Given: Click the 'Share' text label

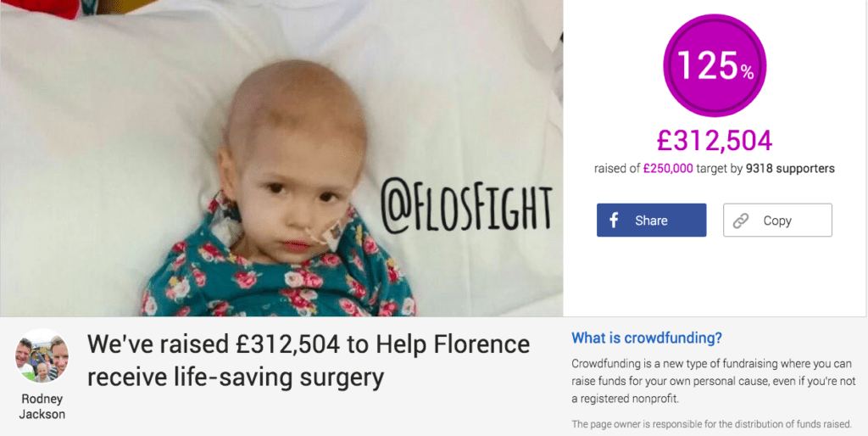Looking at the screenshot, I should (x=651, y=221).
